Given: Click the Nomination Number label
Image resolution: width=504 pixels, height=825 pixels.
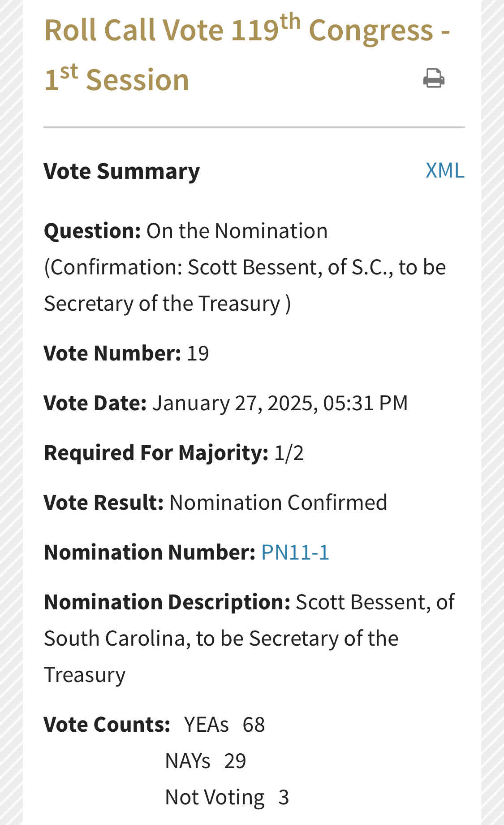Looking at the screenshot, I should tap(150, 552).
